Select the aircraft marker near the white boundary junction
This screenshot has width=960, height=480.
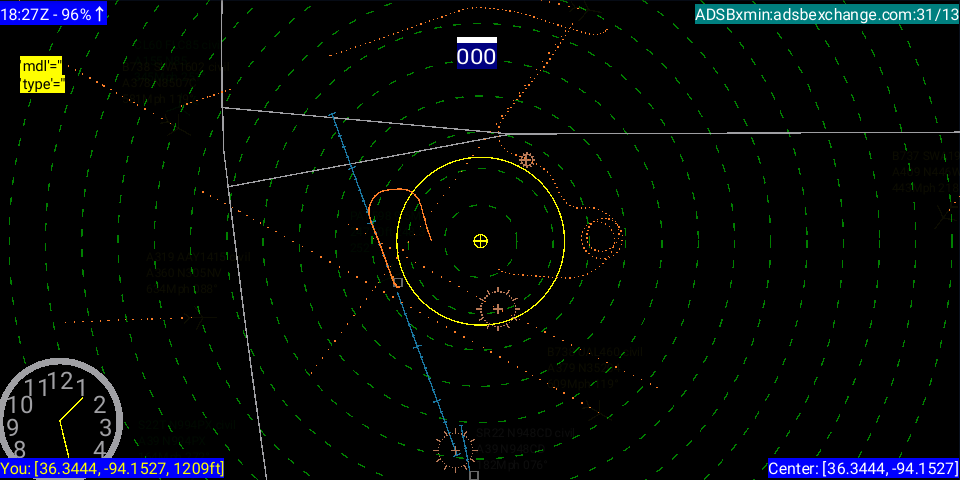(526, 159)
